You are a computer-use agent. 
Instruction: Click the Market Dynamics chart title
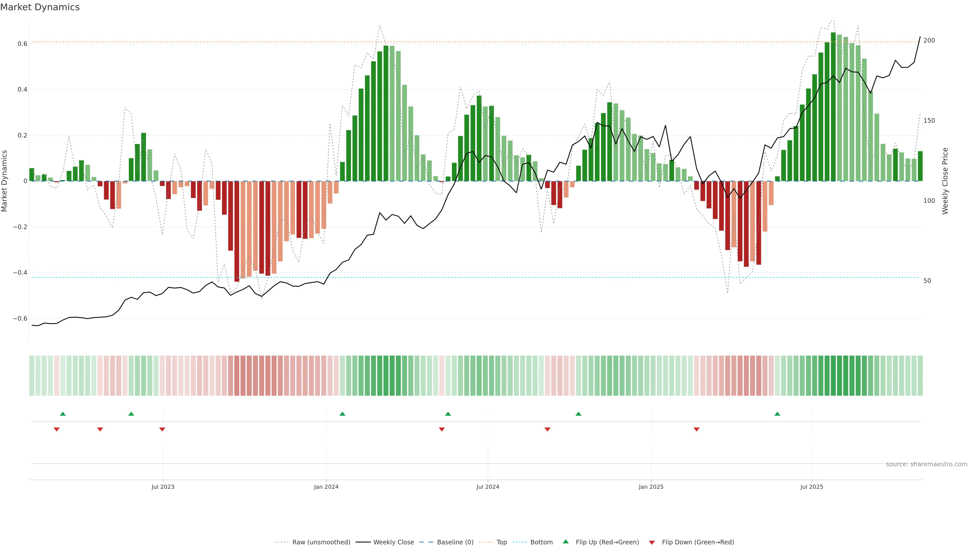(40, 7)
